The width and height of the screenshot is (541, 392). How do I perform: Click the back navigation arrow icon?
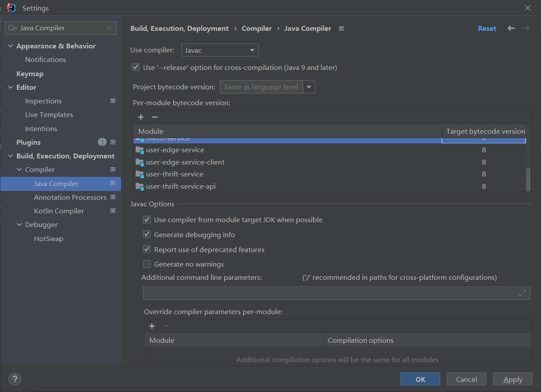tap(511, 28)
